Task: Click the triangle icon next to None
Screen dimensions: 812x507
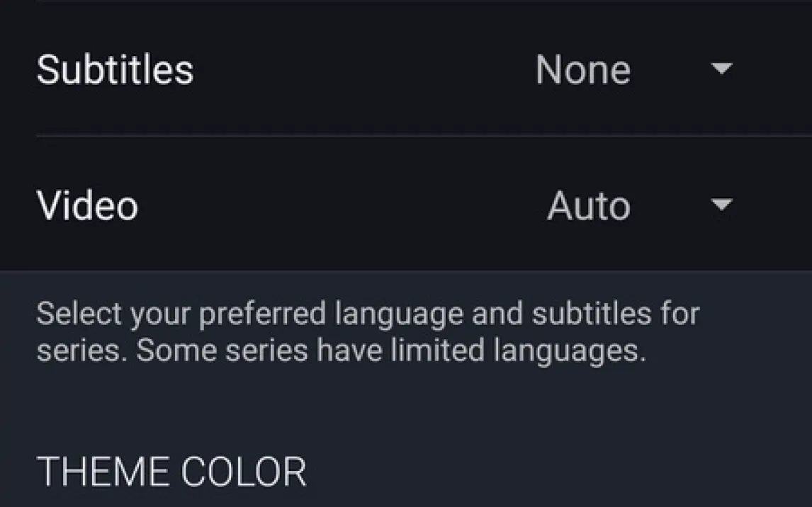Action: [x=721, y=69]
